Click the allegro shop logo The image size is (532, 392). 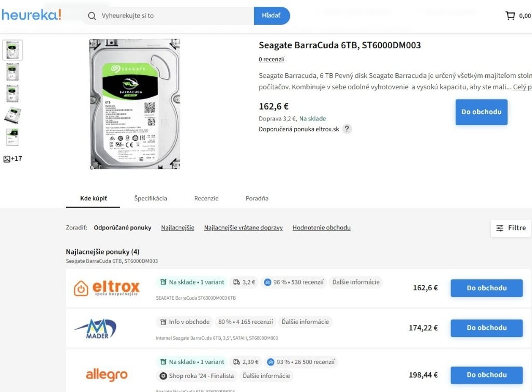coord(107,375)
